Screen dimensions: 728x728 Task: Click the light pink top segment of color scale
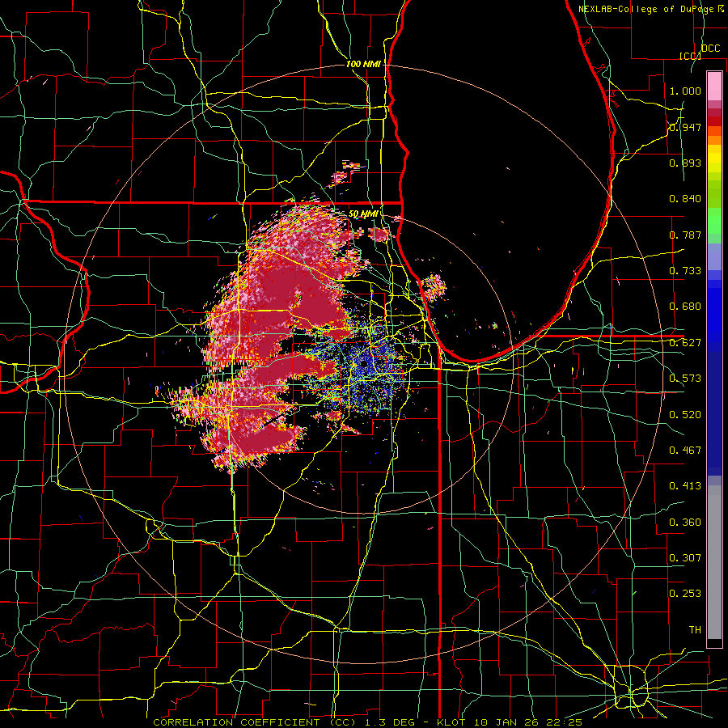tap(714, 86)
